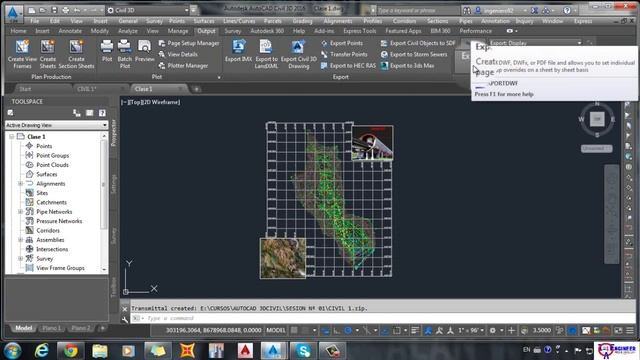640x360 pixels.
Task: Click Export to 3ds Max
Action: pyautogui.click(x=407, y=65)
